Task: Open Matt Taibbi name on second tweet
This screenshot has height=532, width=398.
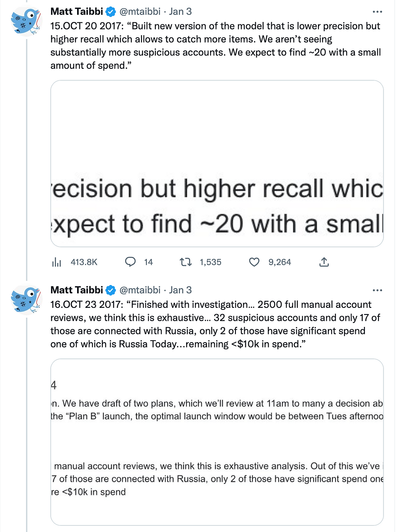Action: [x=77, y=290]
